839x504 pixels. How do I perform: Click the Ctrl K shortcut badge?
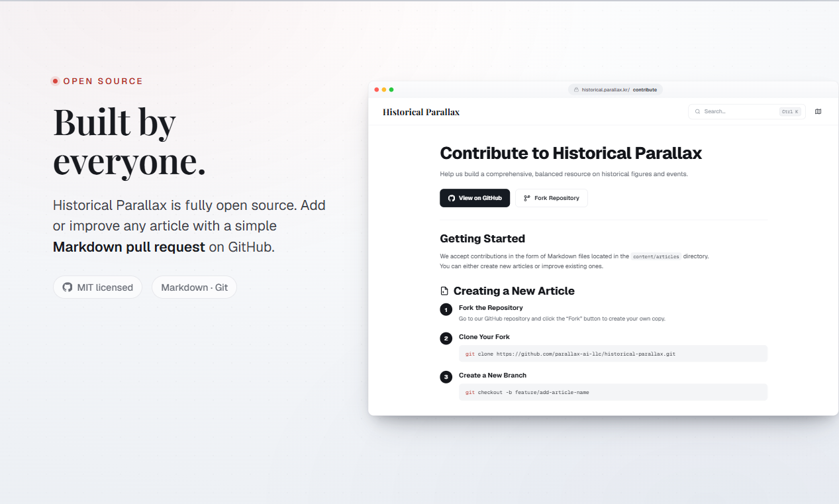coord(790,112)
